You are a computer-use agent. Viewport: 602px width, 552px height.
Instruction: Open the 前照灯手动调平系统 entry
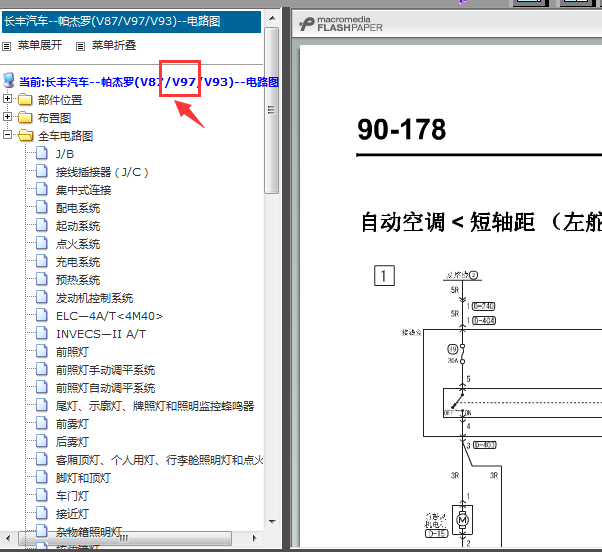coord(106,370)
